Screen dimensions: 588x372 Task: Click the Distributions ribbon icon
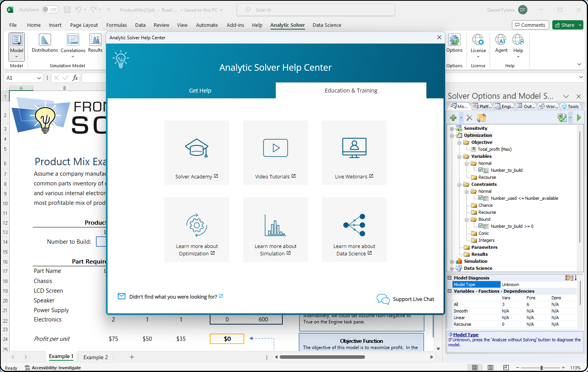(x=45, y=43)
